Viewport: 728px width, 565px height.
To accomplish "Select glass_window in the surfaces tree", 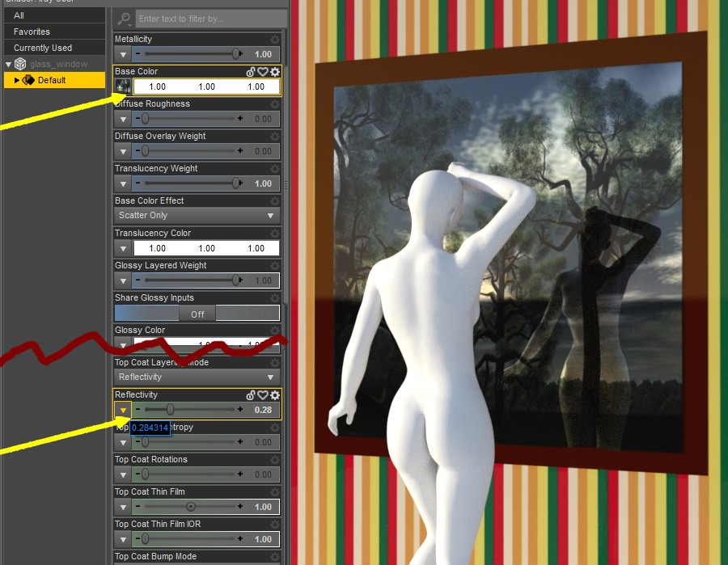I will [59, 64].
